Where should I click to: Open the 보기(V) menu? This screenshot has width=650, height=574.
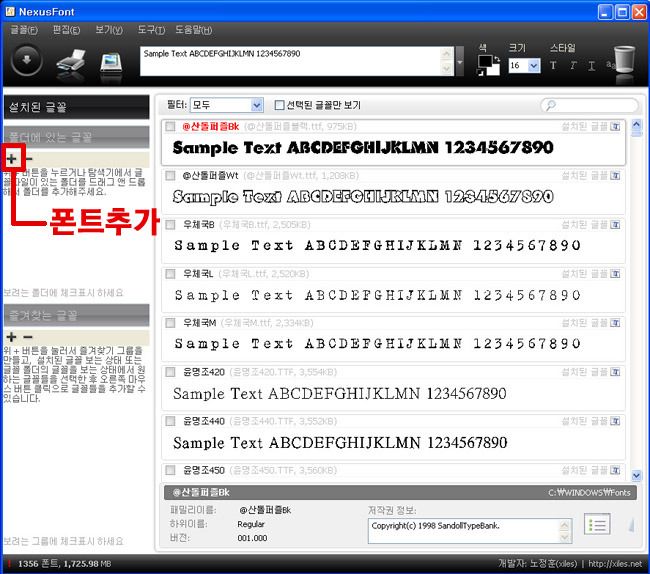109,30
